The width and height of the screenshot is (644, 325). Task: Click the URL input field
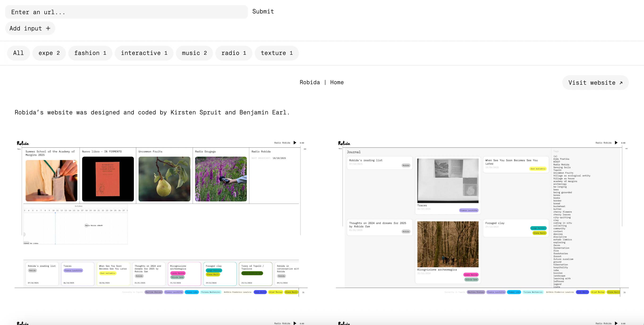(126, 12)
